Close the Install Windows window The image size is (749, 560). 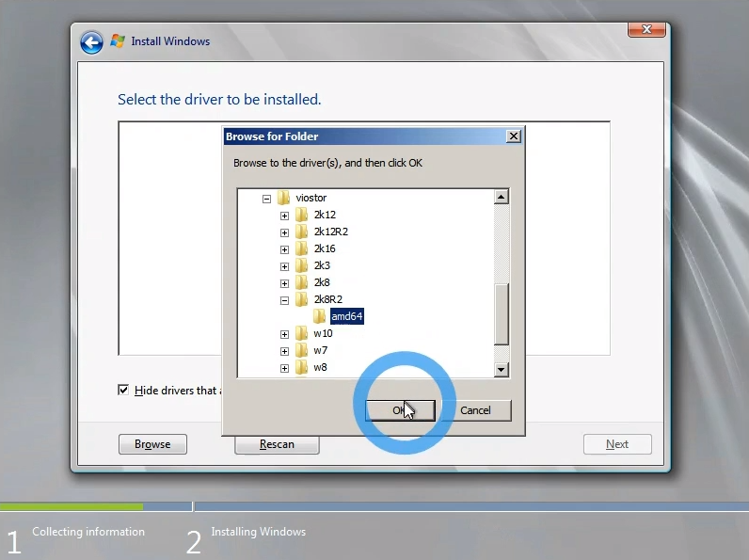tap(646, 29)
